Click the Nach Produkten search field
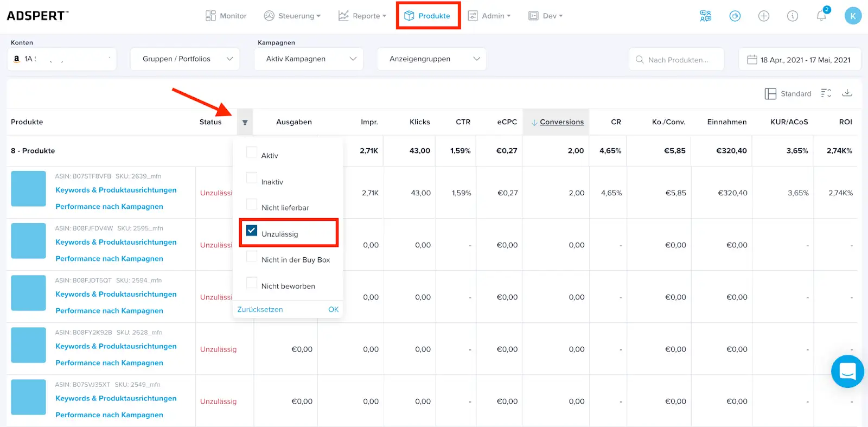Image resolution: width=868 pixels, height=427 pixels. [x=677, y=60]
